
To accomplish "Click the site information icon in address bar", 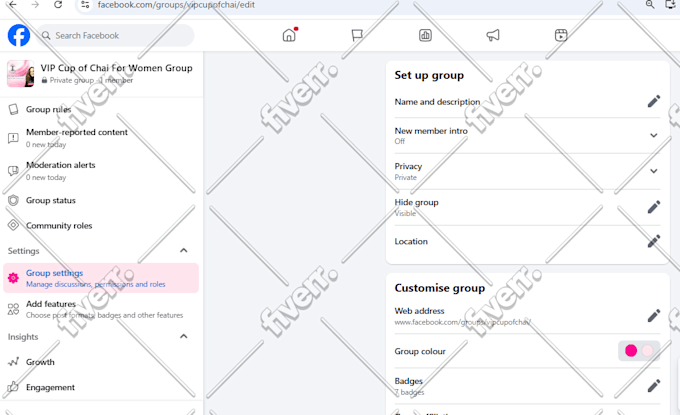I will point(85,5).
